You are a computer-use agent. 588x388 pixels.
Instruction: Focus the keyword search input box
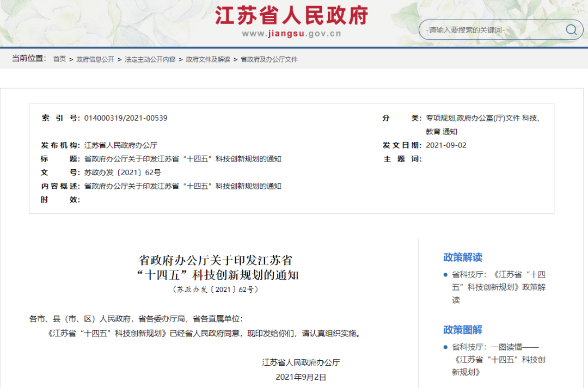(490, 30)
